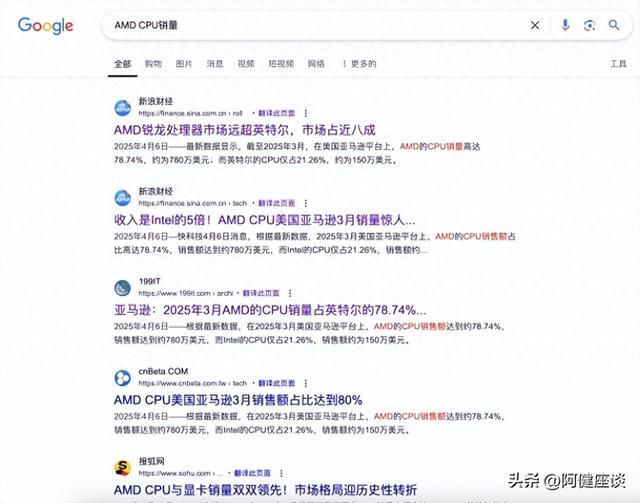The width and height of the screenshot is (640, 503).
Task: Open the 网络 tab
Action: pyautogui.click(x=316, y=64)
